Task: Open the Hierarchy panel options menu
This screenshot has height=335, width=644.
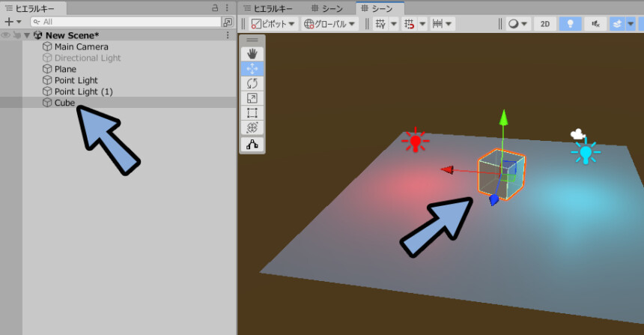Action: (x=227, y=7)
